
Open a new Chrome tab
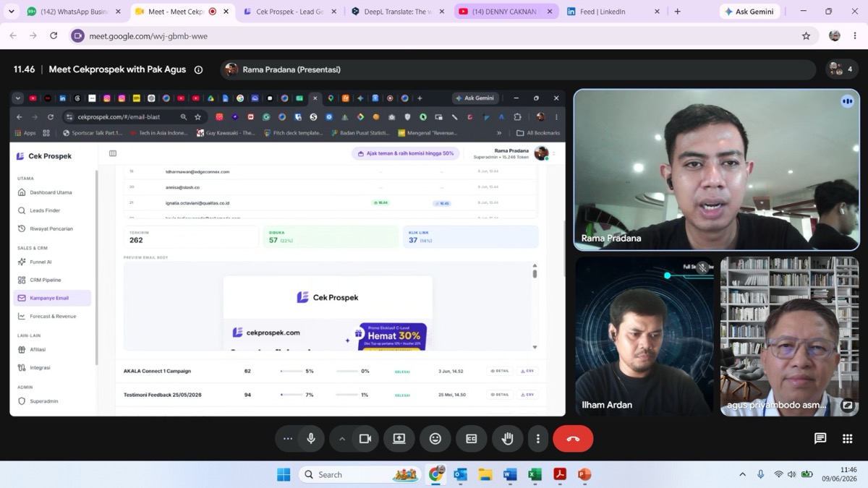point(677,12)
